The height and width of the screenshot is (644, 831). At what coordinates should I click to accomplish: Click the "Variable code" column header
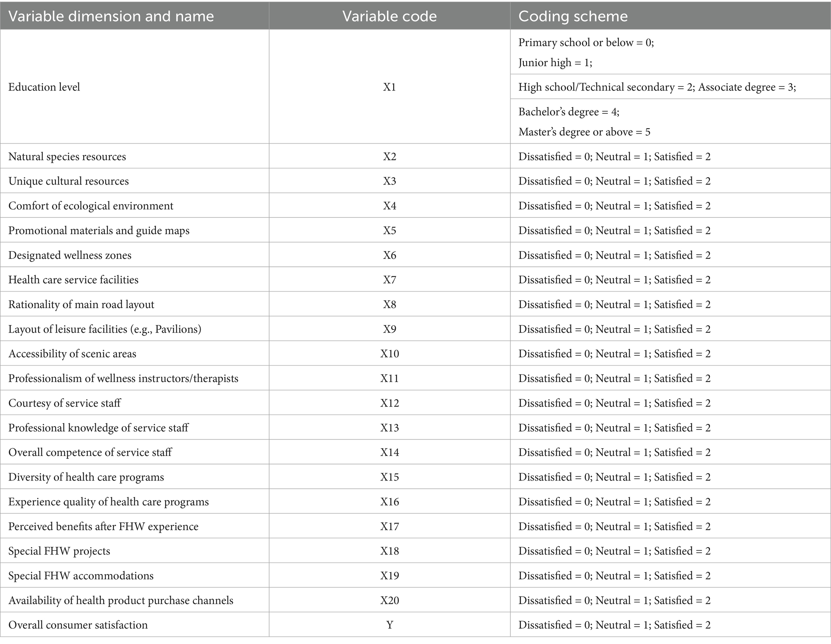click(389, 16)
